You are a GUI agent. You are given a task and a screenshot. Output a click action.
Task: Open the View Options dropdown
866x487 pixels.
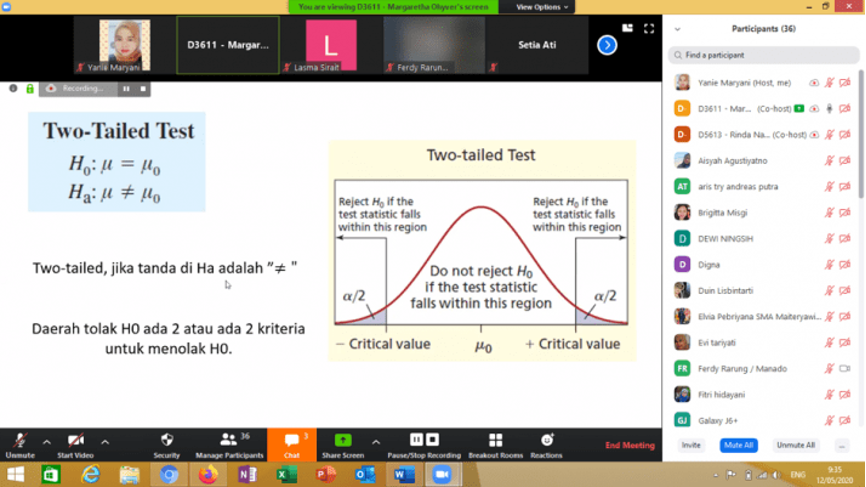tap(538, 7)
